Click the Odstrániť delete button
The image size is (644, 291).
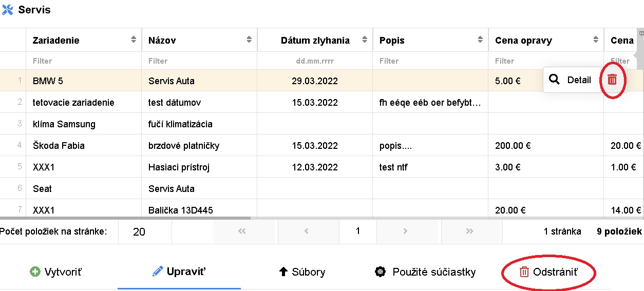tap(548, 272)
